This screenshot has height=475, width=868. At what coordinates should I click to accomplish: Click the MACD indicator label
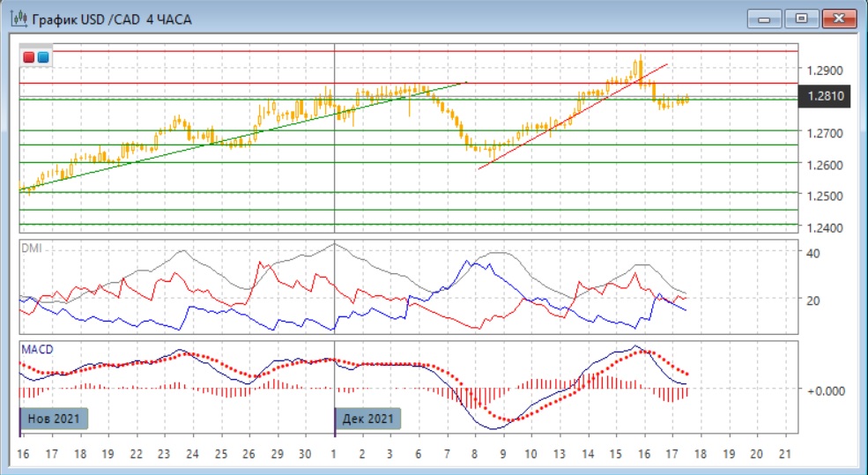tap(36, 350)
